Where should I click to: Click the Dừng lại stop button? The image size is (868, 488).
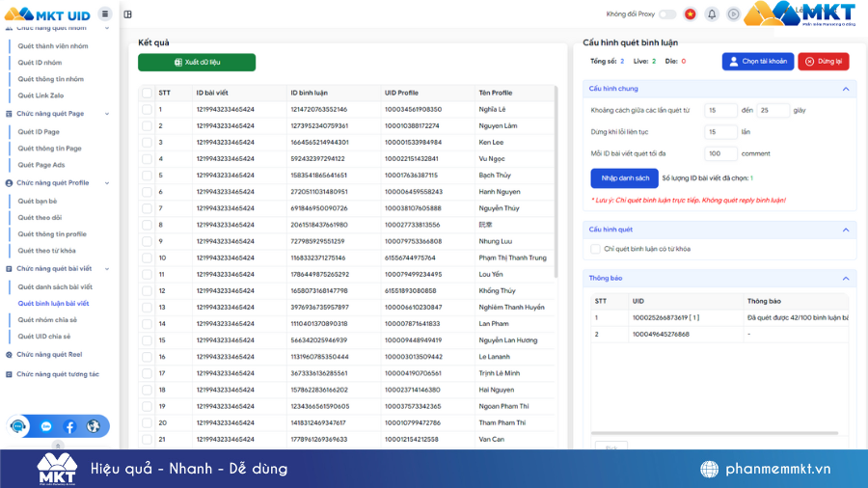tap(824, 62)
